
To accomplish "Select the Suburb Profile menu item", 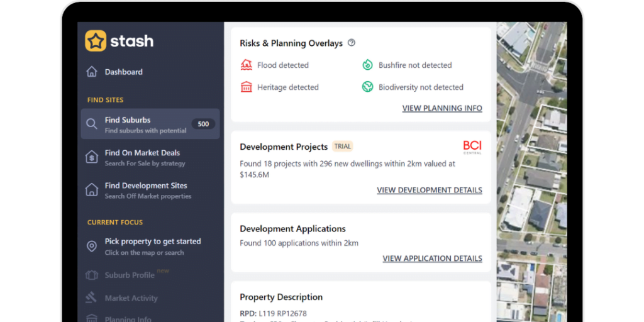I will (x=129, y=275).
